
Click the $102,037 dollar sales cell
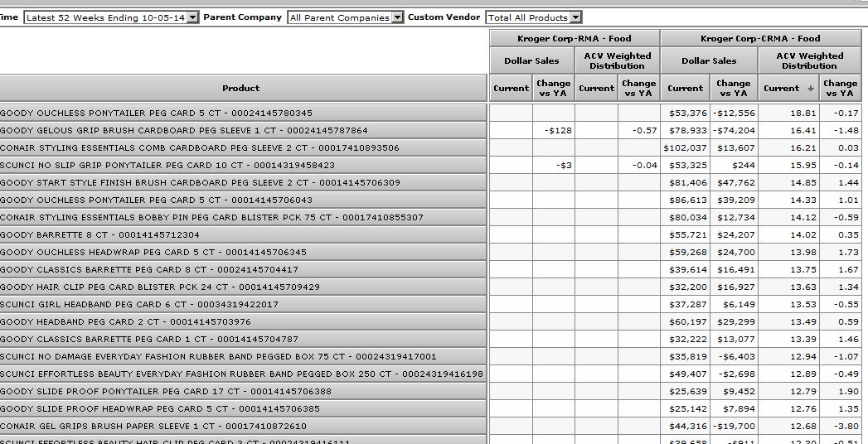(x=686, y=147)
